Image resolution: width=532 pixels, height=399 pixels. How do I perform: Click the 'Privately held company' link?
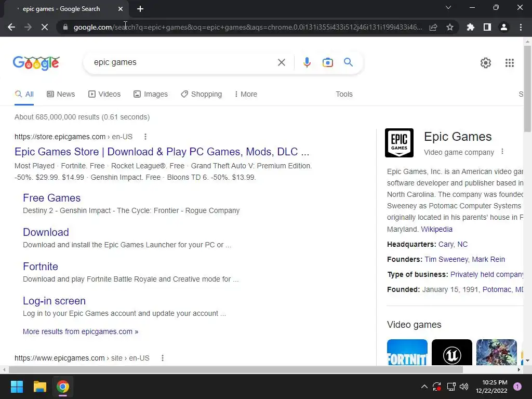486,274
